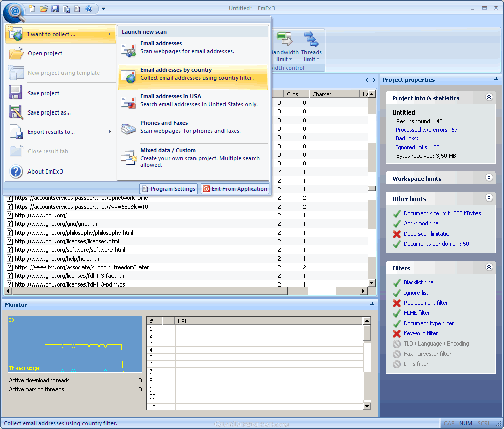Toggle the Ignore list filter

pyautogui.click(x=416, y=293)
